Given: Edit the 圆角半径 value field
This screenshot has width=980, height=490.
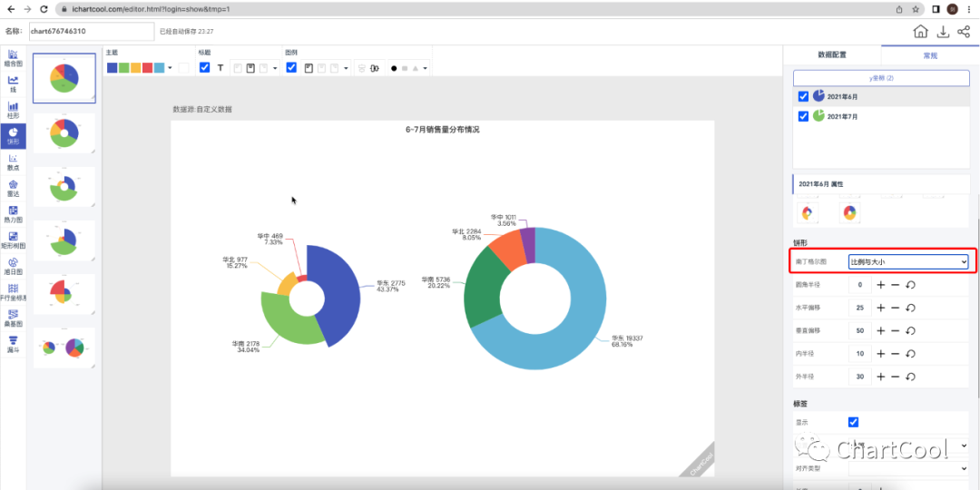Looking at the screenshot, I should tap(860, 285).
